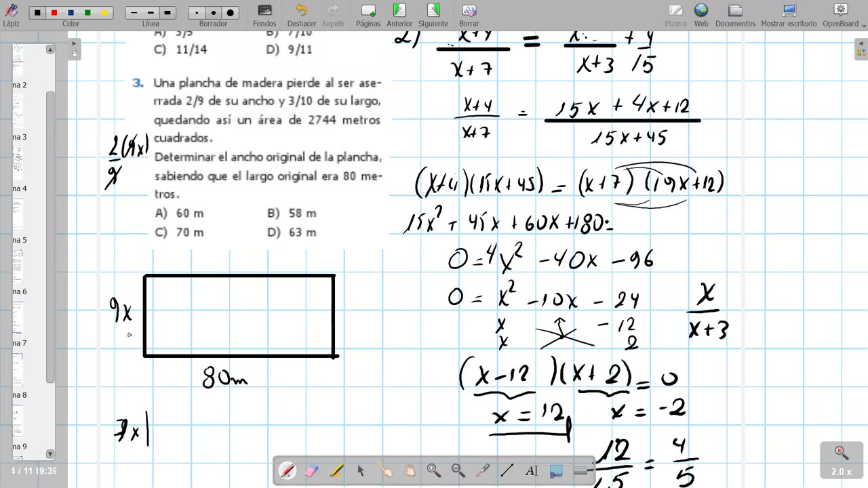Viewport: 868px width, 488px height.
Task: Click the Repetir redo button
Action: [x=333, y=15]
